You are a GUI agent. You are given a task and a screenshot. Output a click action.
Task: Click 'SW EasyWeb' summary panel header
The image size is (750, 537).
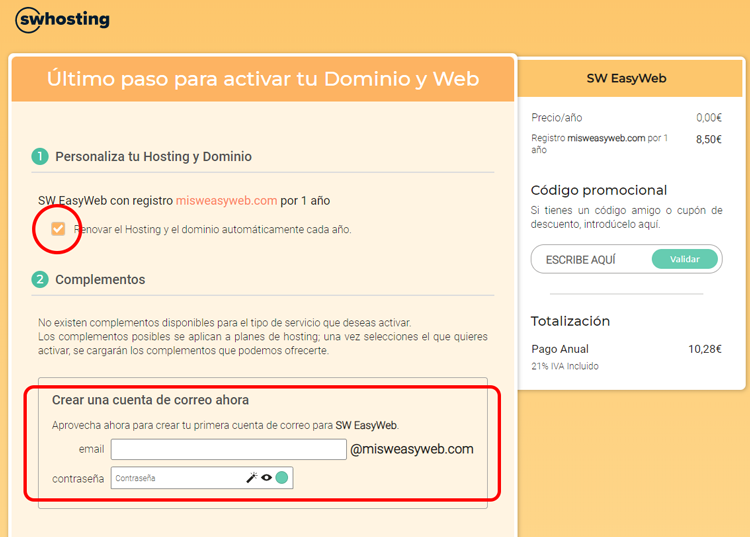[626, 78]
